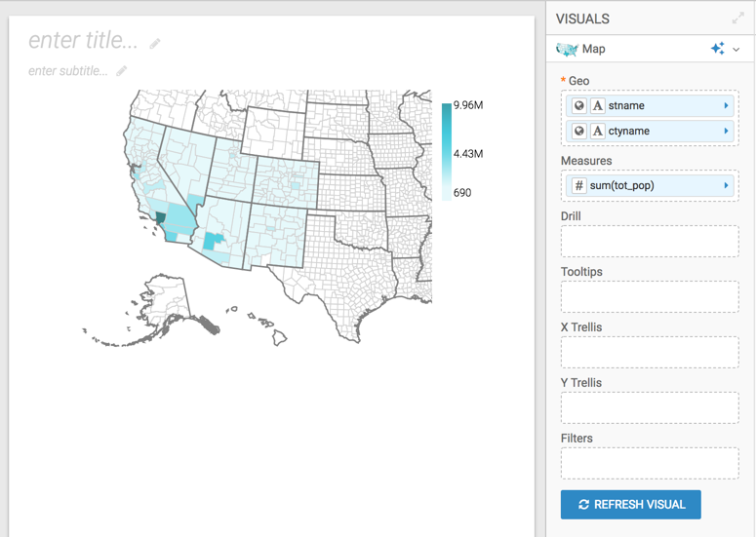Screen dimensions: 756x537
Task: Click the text type icon on stname
Action: 597,105
